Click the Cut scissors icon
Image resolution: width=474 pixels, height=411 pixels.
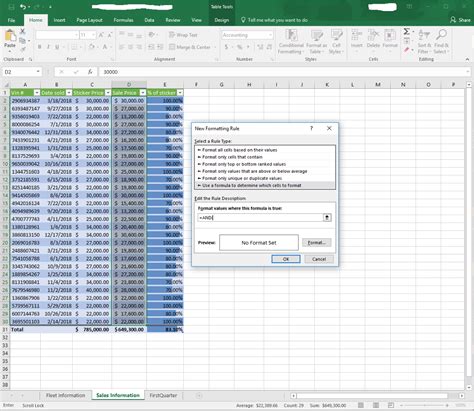(23, 31)
